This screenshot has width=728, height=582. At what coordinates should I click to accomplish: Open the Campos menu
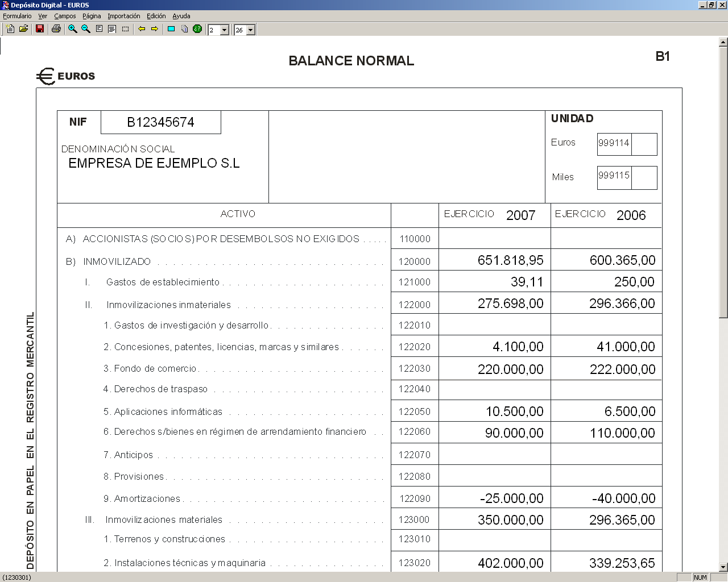[x=65, y=16]
